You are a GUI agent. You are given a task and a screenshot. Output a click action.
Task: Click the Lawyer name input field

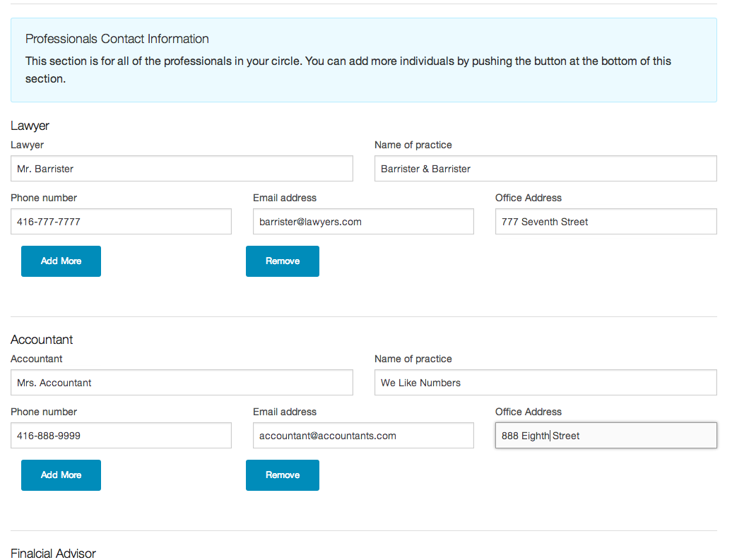181,168
